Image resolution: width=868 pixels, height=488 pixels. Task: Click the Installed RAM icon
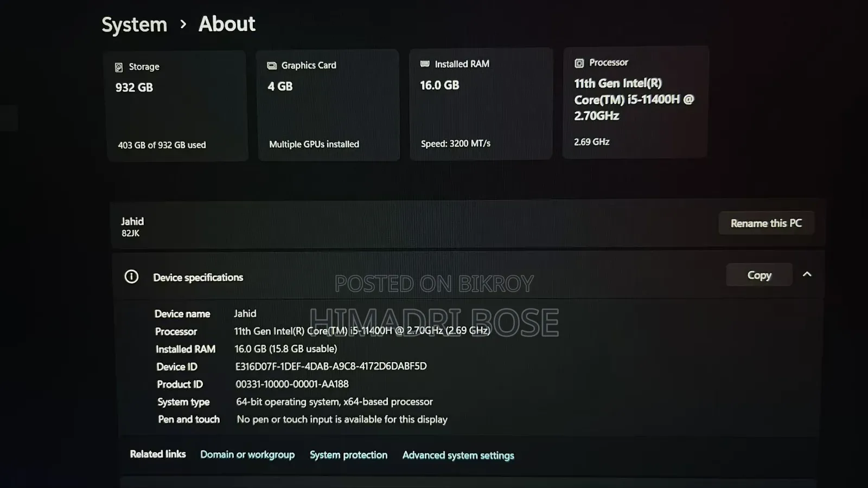tap(425, 64)
